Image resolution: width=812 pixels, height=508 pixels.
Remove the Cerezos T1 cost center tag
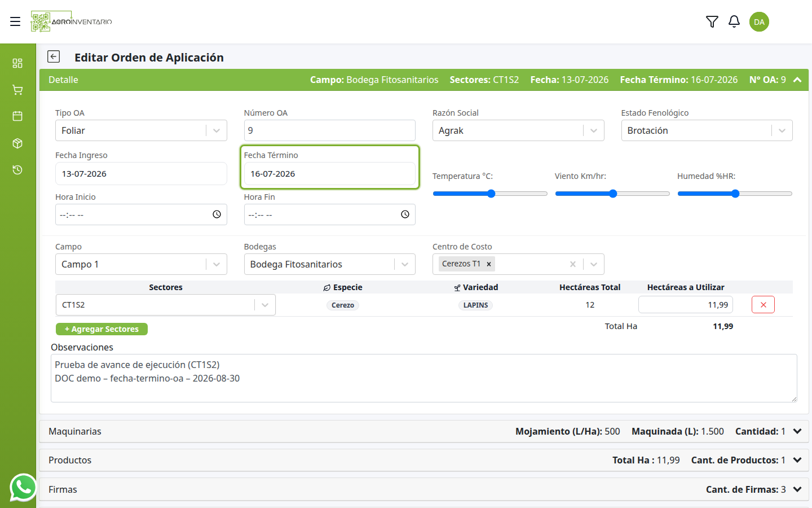(489, 264)
